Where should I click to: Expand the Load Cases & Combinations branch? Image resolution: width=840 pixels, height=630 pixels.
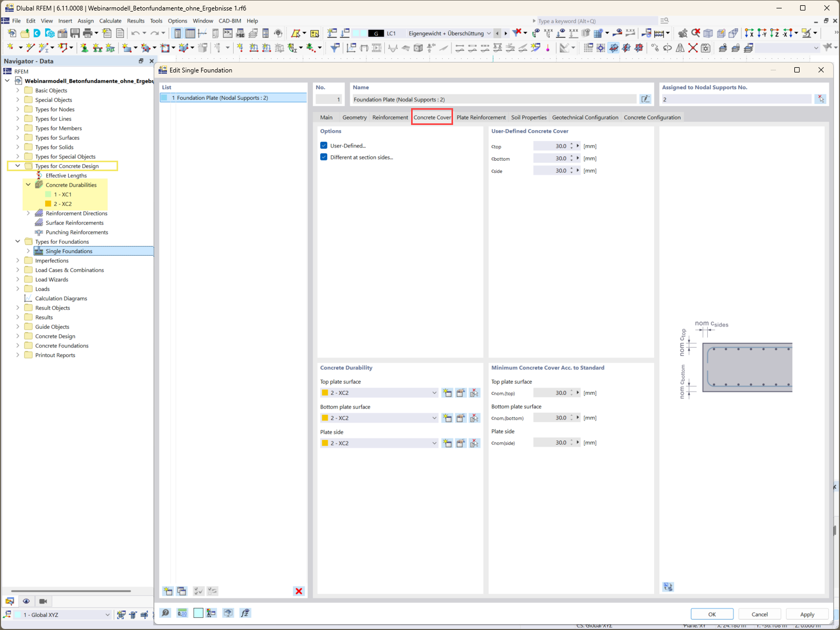17,270
